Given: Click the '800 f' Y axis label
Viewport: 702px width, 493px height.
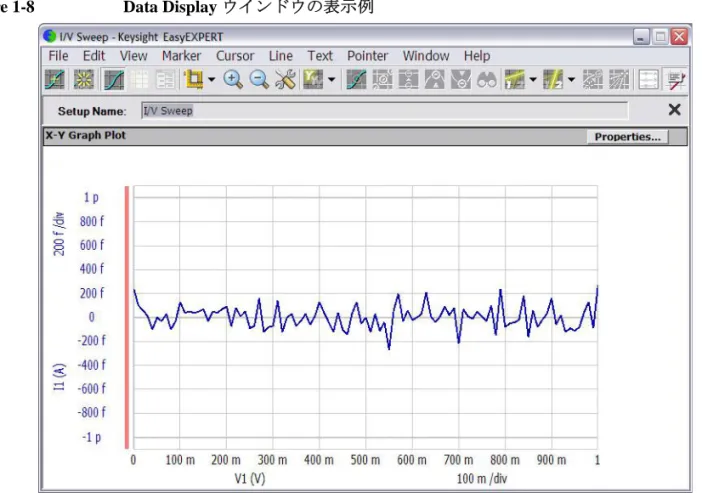Looking at the screenshot, I should [x=92, y=221].
